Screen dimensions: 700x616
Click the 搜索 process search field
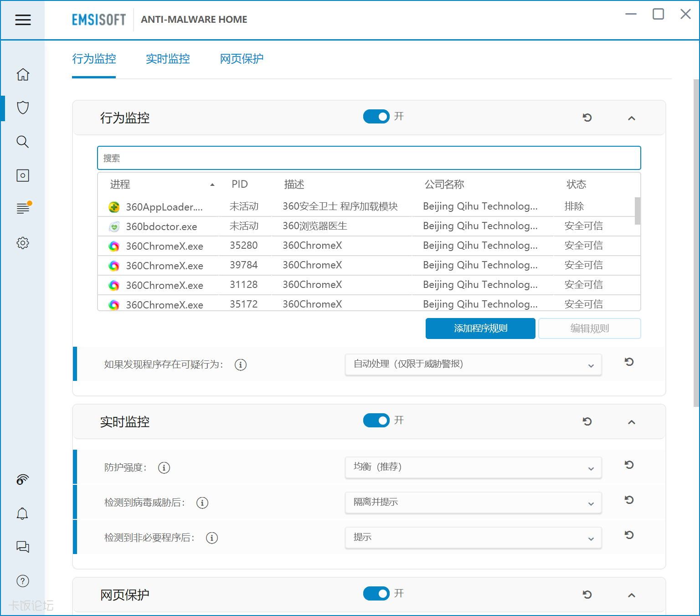(369, 158)
